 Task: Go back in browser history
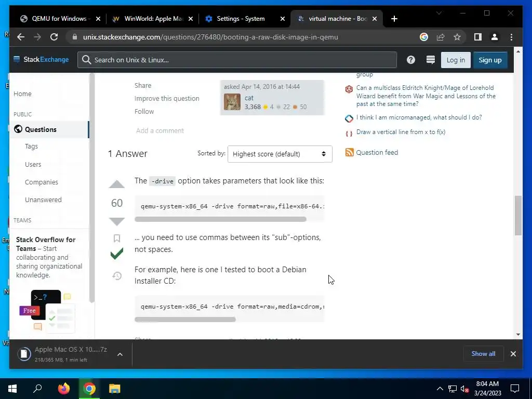pos(21,37)
